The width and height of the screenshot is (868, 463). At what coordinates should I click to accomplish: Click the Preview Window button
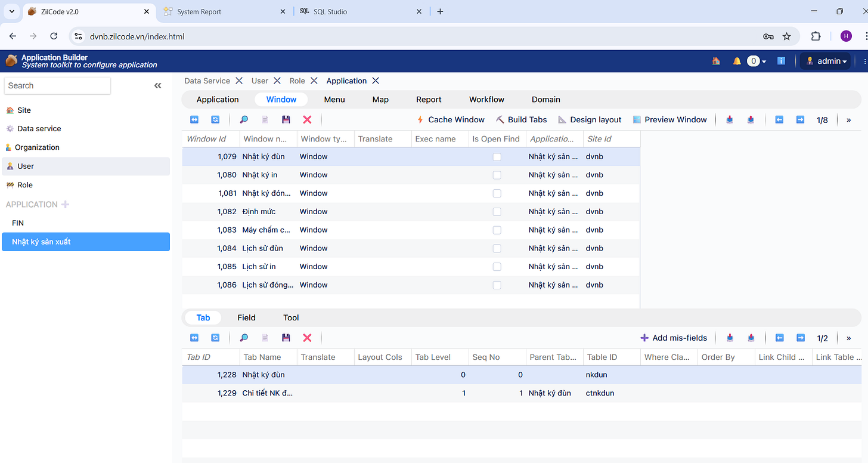(x=669, y=119)
